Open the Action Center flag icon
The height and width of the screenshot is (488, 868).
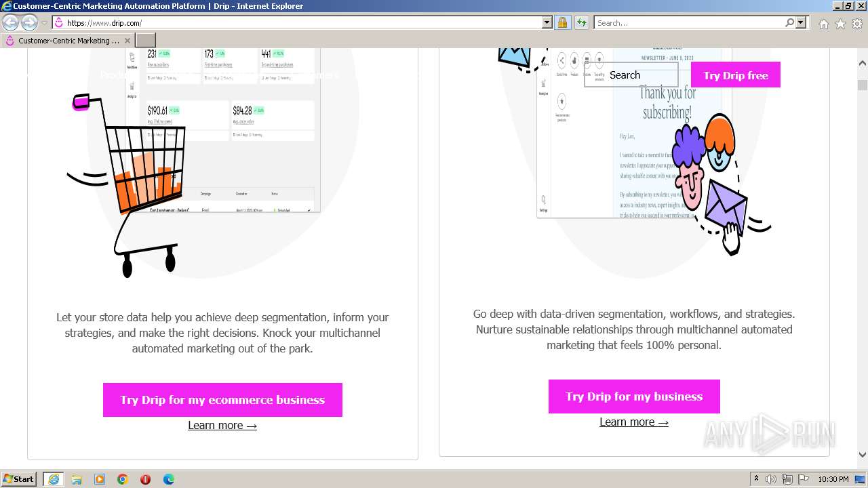(804, 479)
